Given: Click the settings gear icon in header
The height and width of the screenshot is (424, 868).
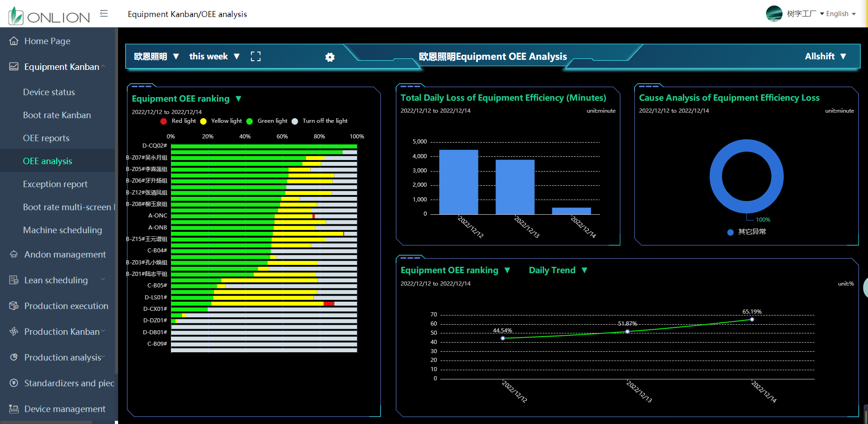Looking at the screenshot, I should (x=330, y=57).
